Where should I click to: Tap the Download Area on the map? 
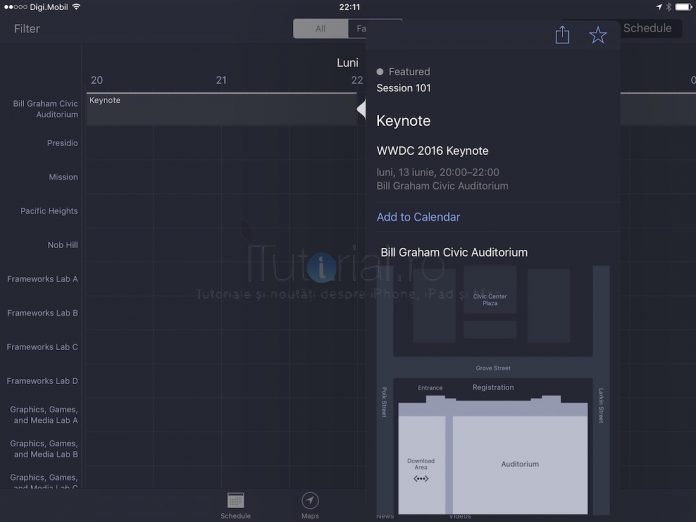pos(421,464)
